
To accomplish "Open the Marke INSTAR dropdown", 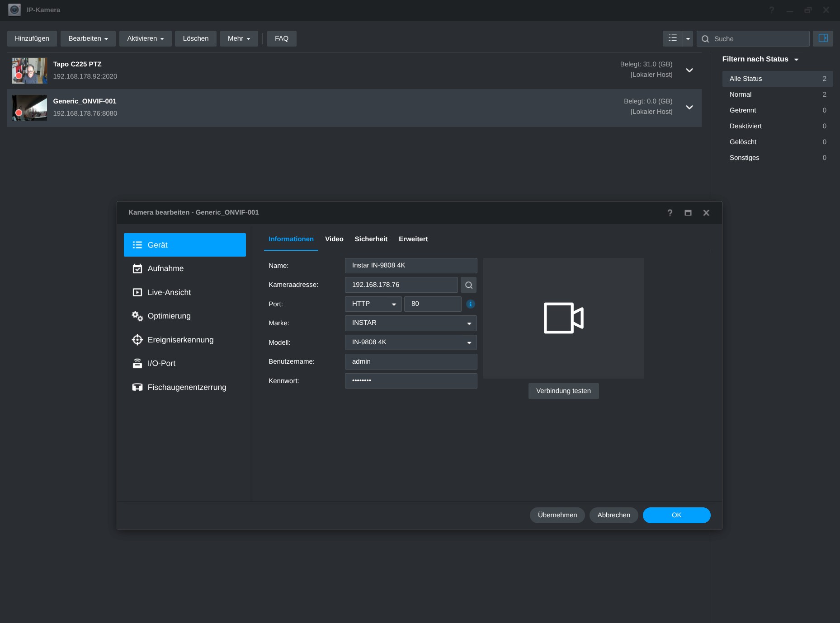I will pyautogui.click(x=411, y=323).
